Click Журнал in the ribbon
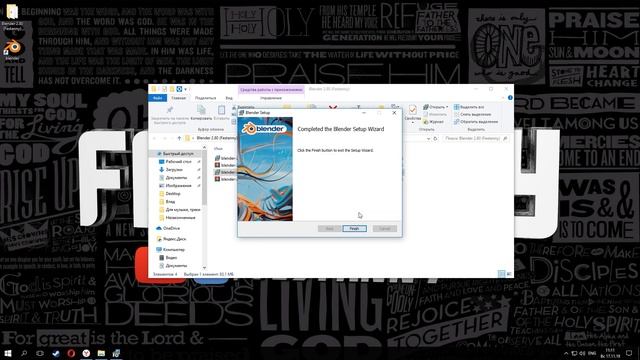Screen dimensions: 640x360 (433, 122)
